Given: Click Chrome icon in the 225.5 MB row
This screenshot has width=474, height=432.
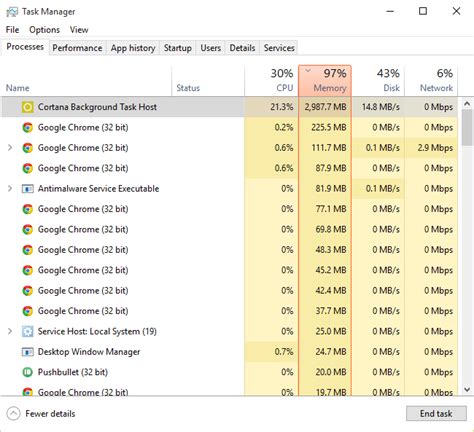Looking at the screenshot, I should 27,127.
